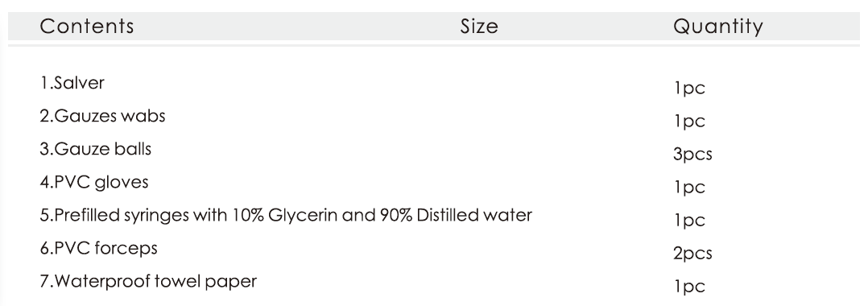Click the Size column header
Image resolution: width=868 pixels, height=306 pixels.
point(479,26)
